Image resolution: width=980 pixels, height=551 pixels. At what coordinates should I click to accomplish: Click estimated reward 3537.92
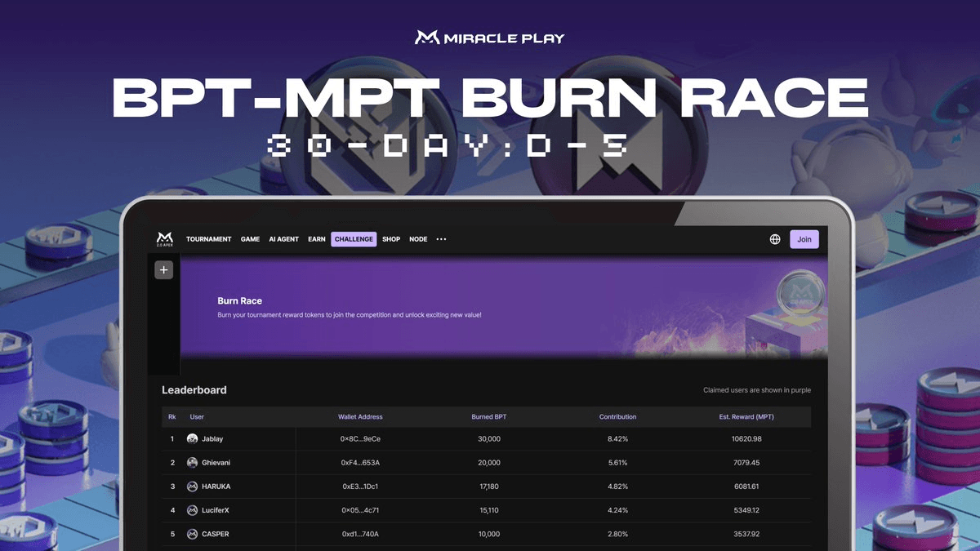pos(746,534)
